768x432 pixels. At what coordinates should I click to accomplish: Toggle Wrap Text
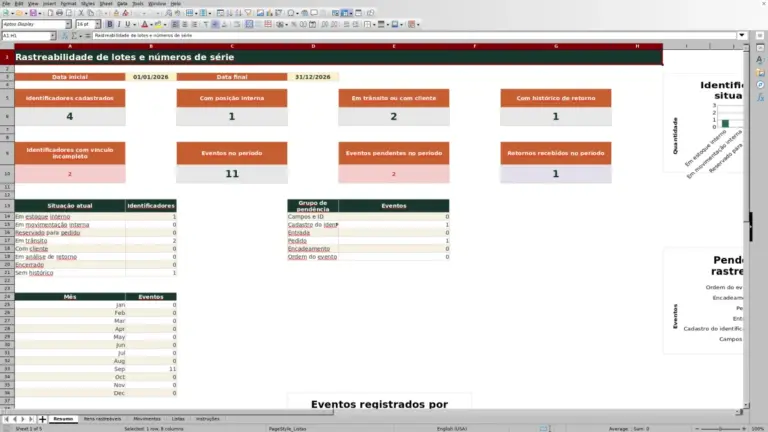click(x=236, y=24)
